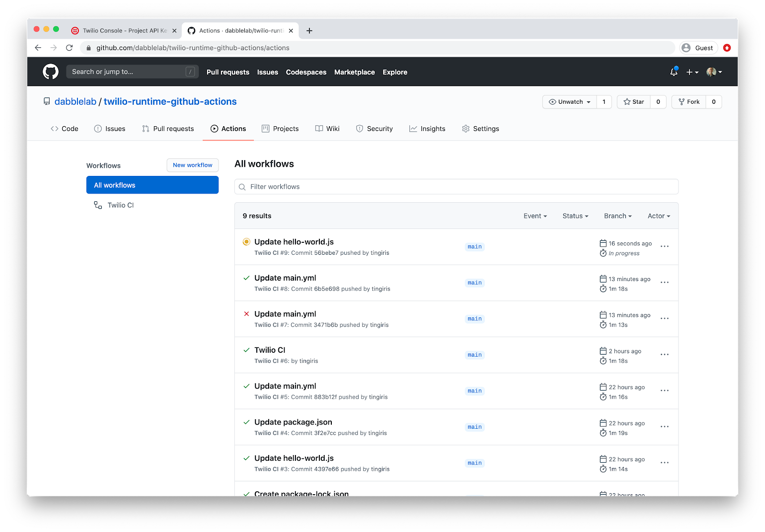
Task: Go to the repository Pull requests tab
Action: point(168,129)
